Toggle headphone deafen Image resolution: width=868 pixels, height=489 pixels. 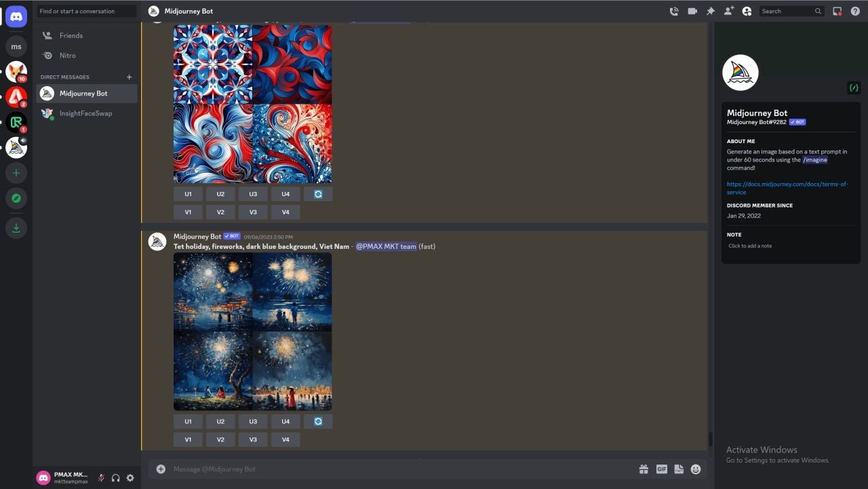pyautogui.click(x=115, y=477)
